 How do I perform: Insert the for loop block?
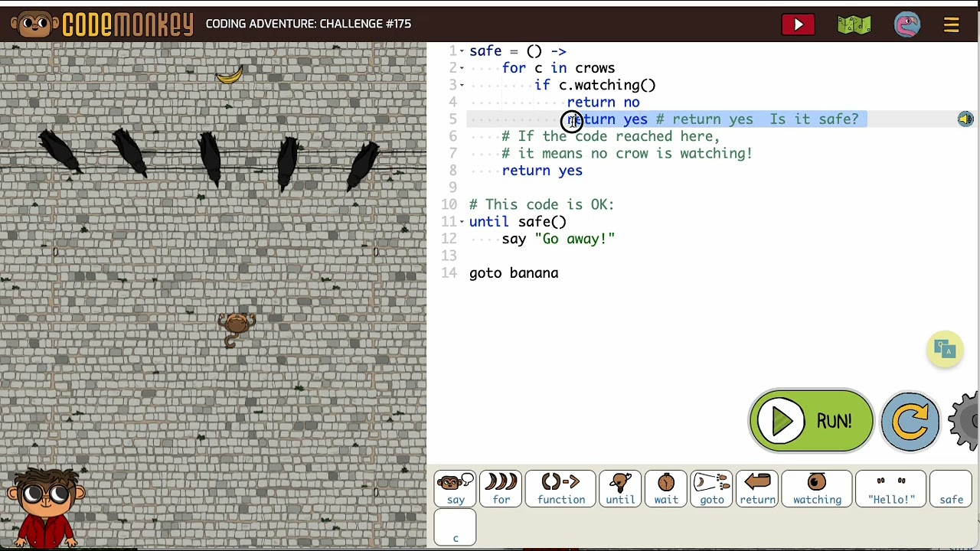(501, 489)
